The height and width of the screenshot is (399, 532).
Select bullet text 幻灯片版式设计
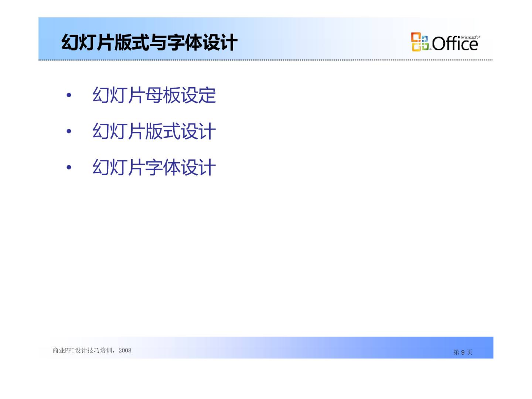point(154,131)
